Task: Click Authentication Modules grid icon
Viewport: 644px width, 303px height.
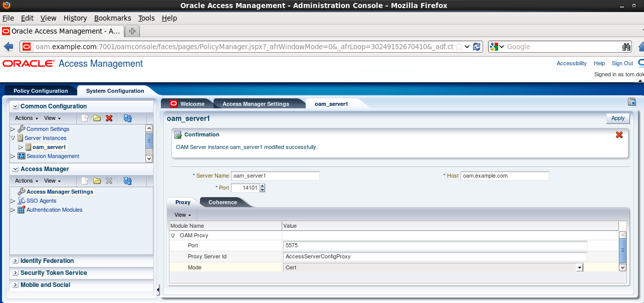Action: tap(21, 210)
